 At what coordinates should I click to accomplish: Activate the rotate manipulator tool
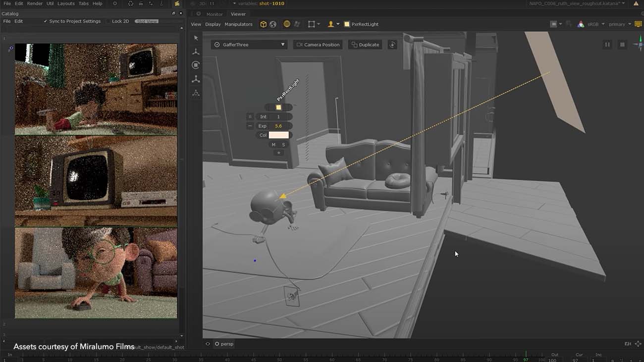click(196, 65)
